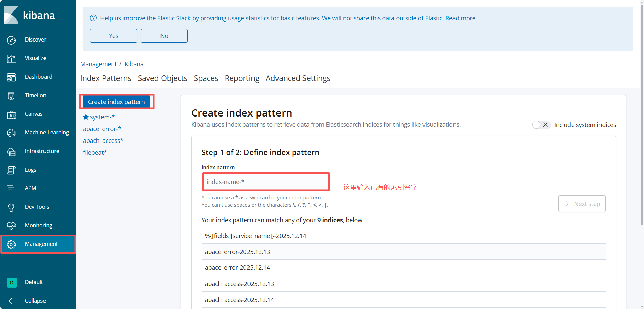Open Canvas via its easel icon
This screenshot has width=644, height=309.
point(11,114)
